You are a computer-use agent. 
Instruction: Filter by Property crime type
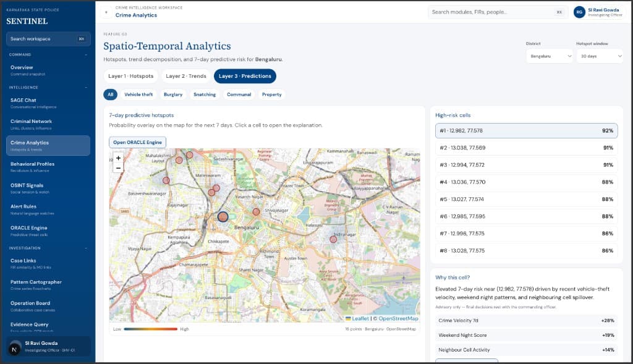(272, 95)
